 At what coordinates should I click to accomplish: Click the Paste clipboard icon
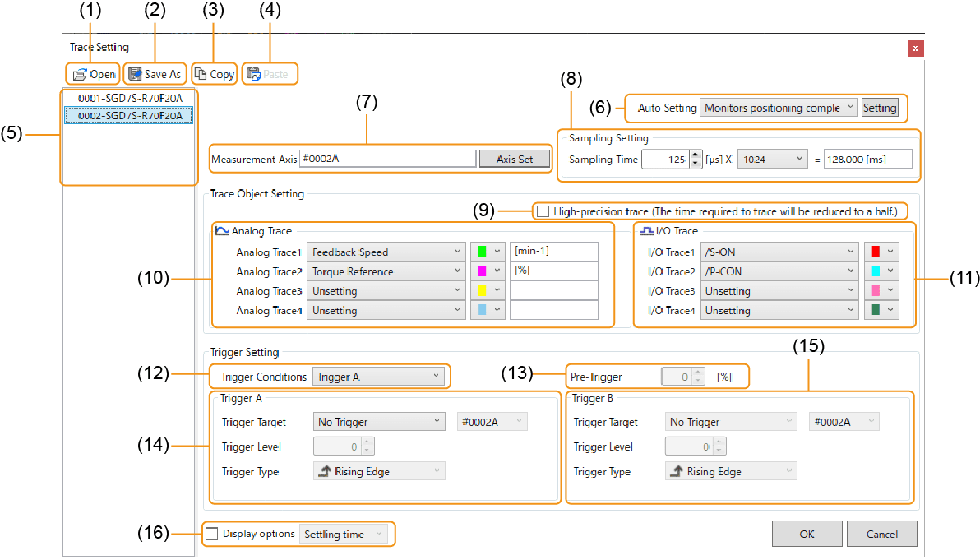point(254,74)
